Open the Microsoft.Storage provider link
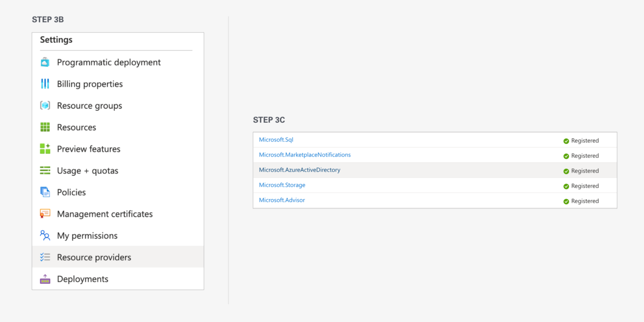This screenshot has height=322, width=644. click(282, 185)
